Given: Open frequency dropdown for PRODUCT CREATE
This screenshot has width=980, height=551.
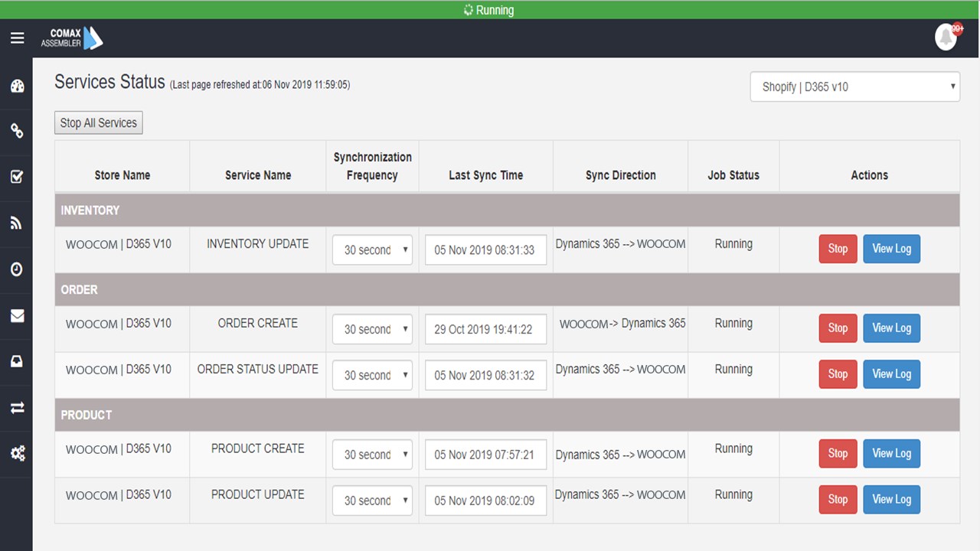Looking at the screenshot, I should pos(372,455).
